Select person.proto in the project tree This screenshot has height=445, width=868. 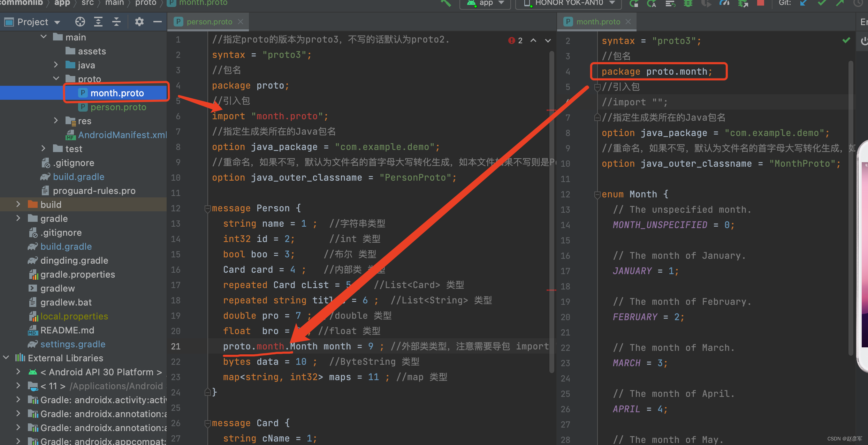[x=118, y=107]
